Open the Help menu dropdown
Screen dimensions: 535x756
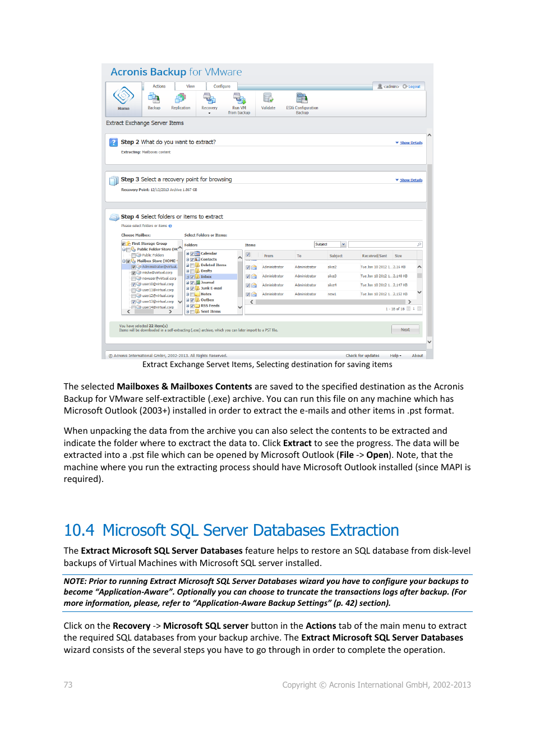396,356
